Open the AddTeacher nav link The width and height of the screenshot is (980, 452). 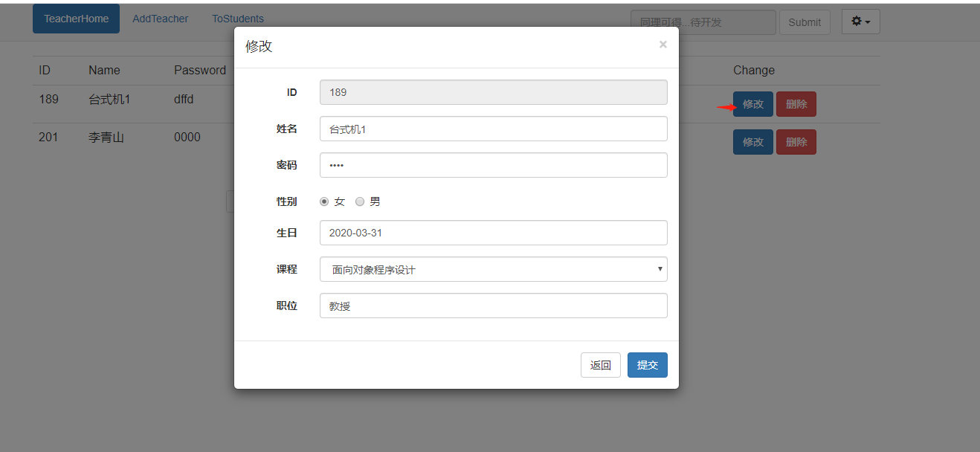pos(161,19)
